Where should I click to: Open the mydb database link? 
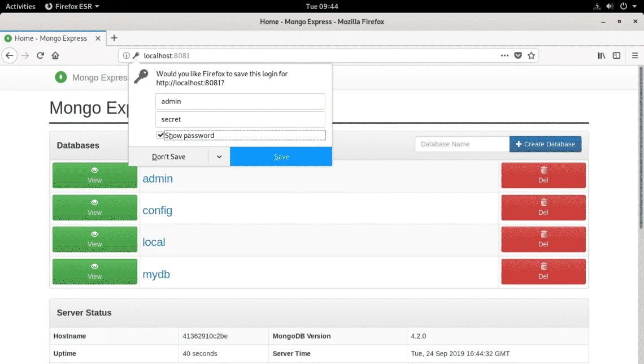coord(156,274)
